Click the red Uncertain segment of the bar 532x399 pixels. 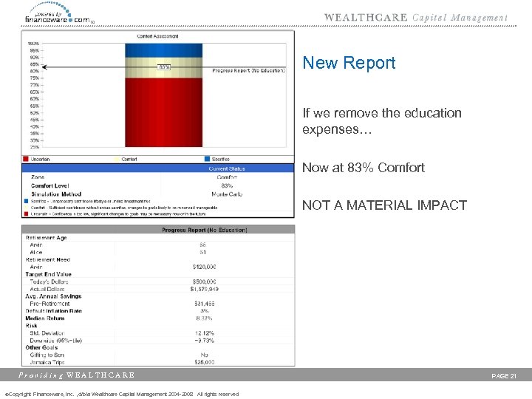[x=163, y=112]
